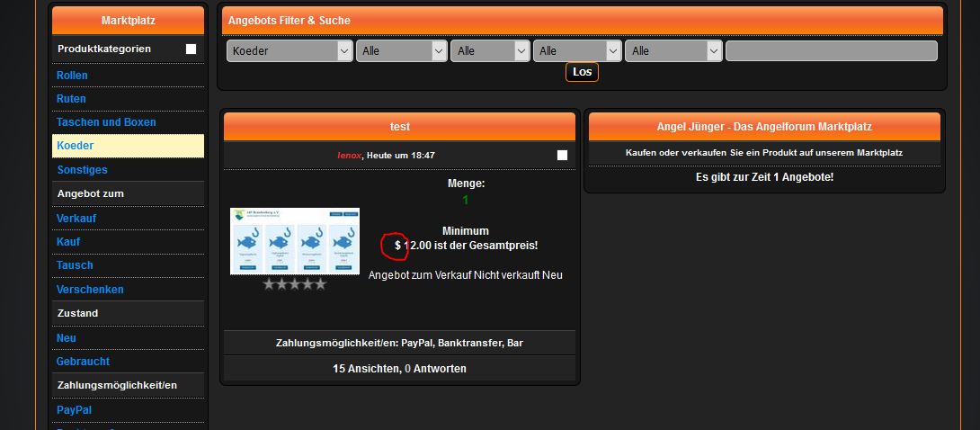Open the test offer title
This screenshot has width=980, height=430.
[399, 127]
